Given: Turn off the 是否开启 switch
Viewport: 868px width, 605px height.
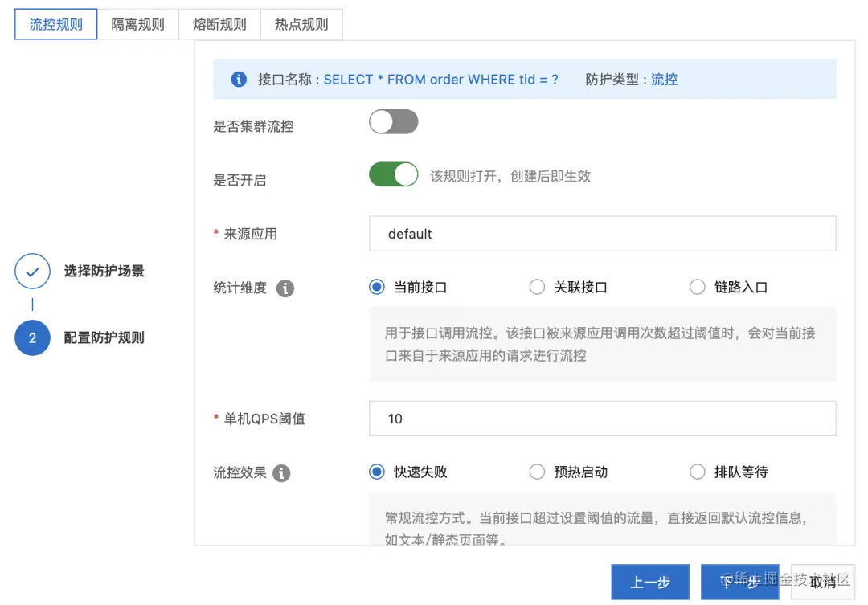Looking at the screenshot, I should tap(394, 174).
